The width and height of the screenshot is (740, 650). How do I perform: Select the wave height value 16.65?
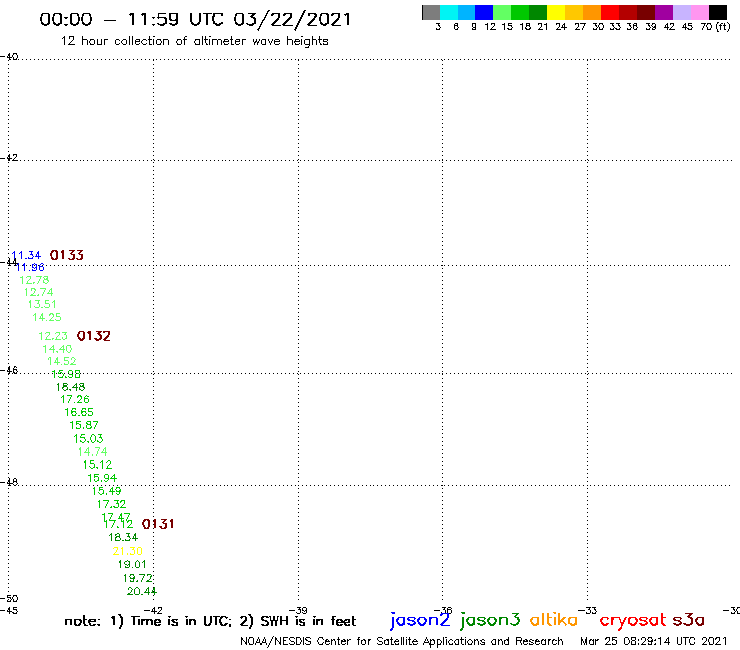click(79, 412)
